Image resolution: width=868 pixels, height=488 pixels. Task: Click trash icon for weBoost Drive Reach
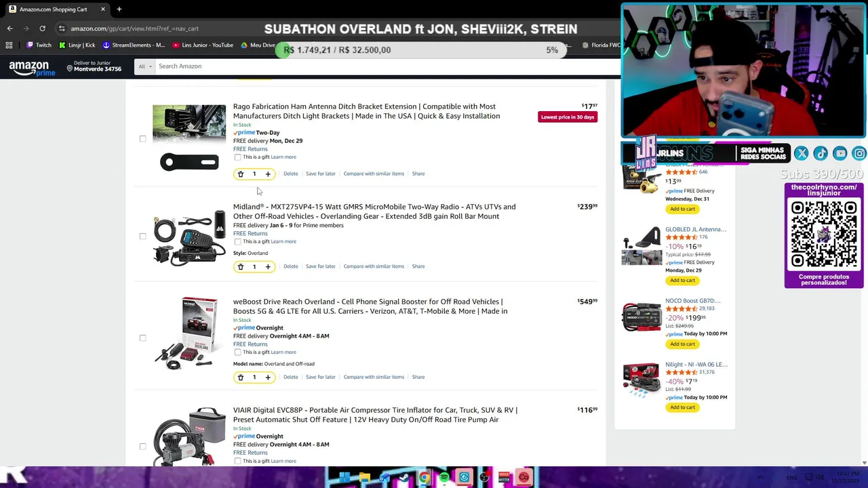[240, 378]
